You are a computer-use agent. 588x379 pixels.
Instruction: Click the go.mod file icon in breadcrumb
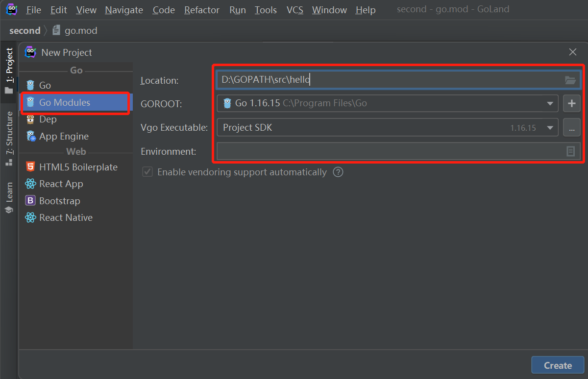[56, 30]
